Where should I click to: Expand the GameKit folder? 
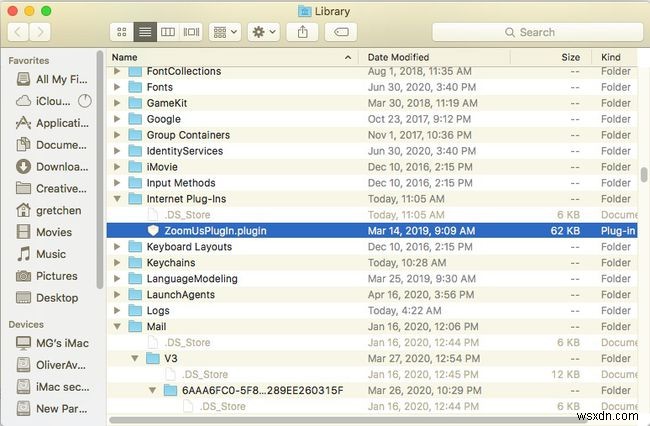click(x=117, y=103)
